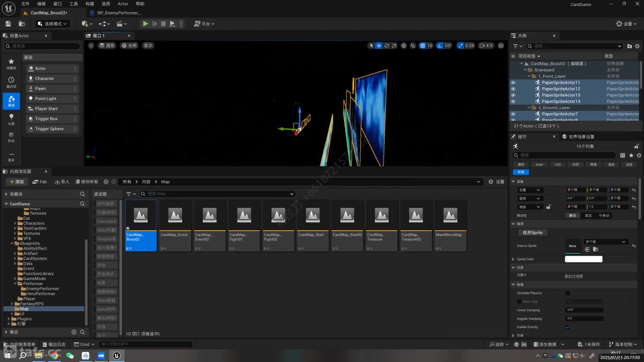Open the Lights category in Place Actor
Image resolution: width=644 pixels, height=362 pixels.
(x=11, y=119)
